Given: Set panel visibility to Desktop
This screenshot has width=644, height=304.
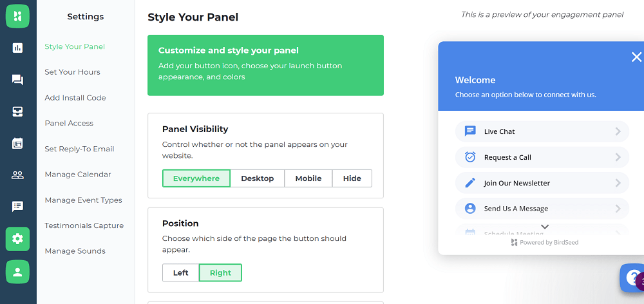Looking at the screenshot, I should (257, 178).
